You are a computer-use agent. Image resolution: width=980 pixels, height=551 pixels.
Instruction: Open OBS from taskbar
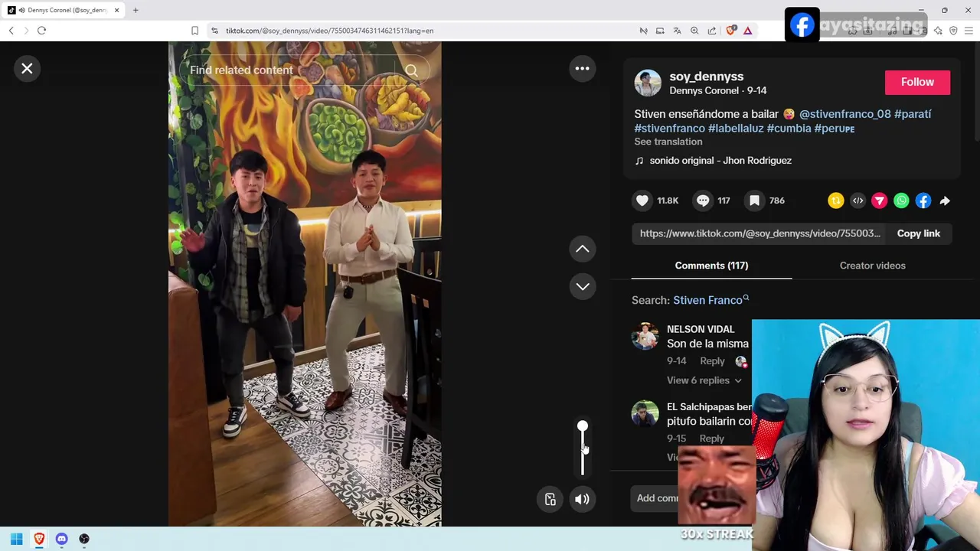pyautogui.click(x=84, y=539)
